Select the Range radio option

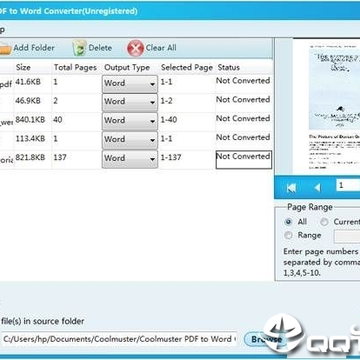pyautogui.click(x=288, y=235)
